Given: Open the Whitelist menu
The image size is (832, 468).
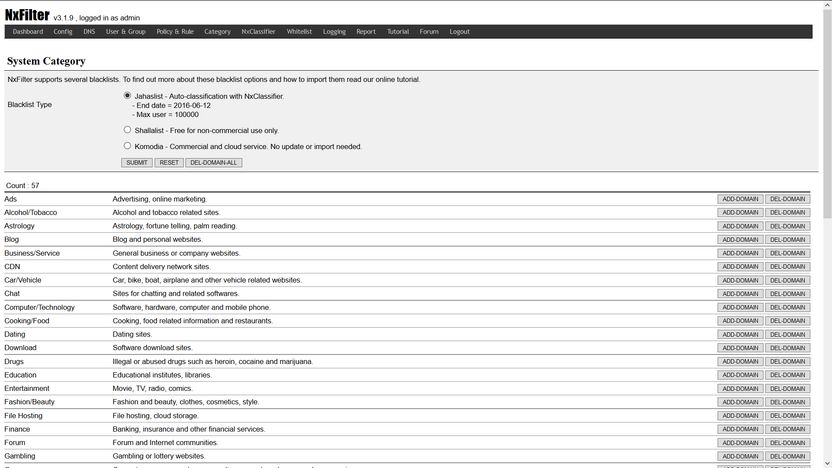Looking at the screenshot, I should point(299,32).
